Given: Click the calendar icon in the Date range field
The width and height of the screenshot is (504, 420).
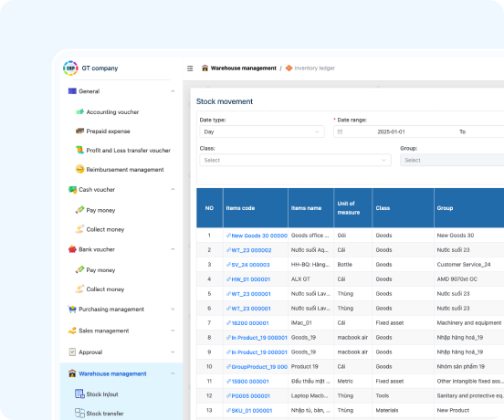Looking at the screenshot, I should click(340, 132).
